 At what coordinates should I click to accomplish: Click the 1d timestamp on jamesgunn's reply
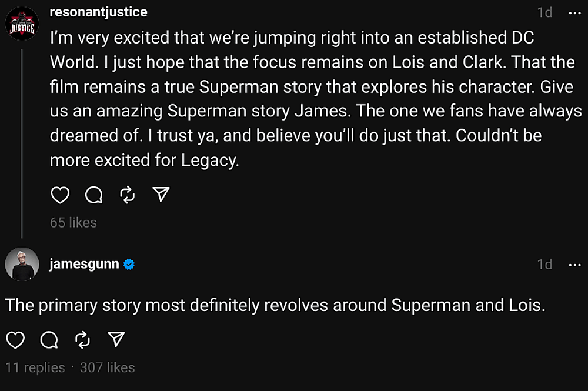coord(546,264)
